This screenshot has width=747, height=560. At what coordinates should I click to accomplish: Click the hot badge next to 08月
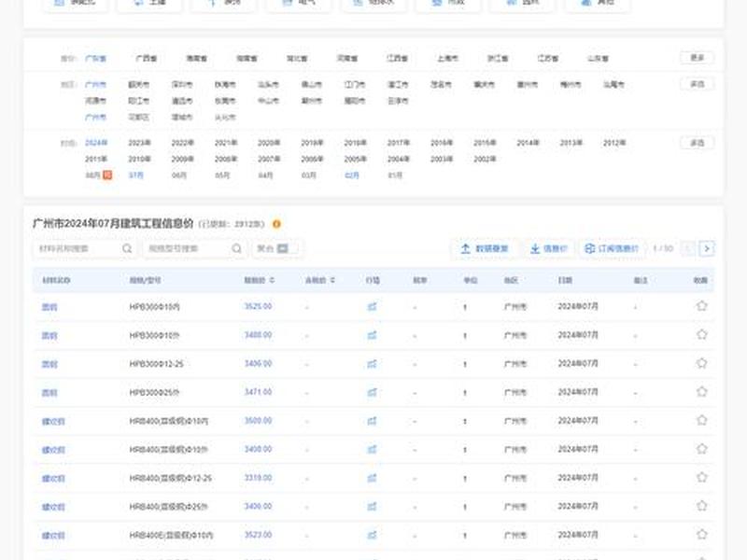(x=107, y=175)
